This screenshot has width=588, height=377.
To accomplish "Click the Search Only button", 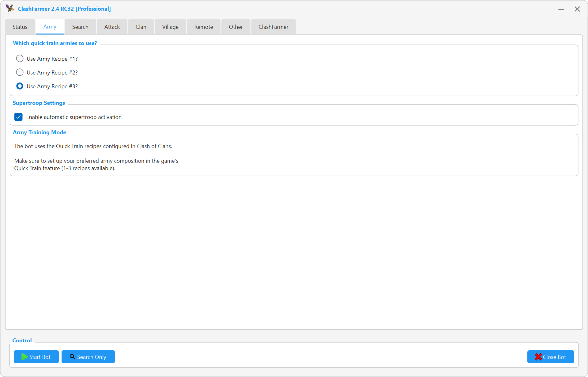I will pyautogui.click(x=88, y=357).
